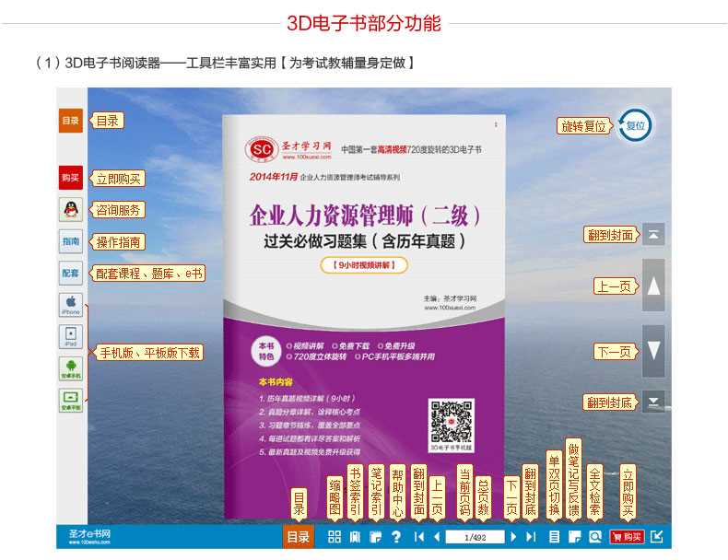Jump to back cover using last-page icon
This screenshot has width=728, height=560.
pos(531,537)
